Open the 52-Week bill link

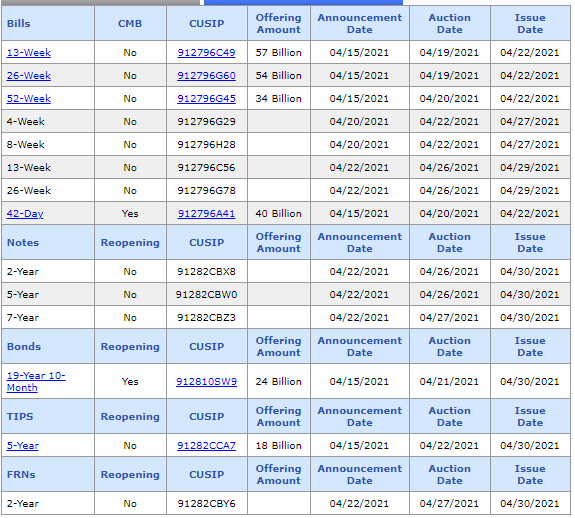point(29,99)
